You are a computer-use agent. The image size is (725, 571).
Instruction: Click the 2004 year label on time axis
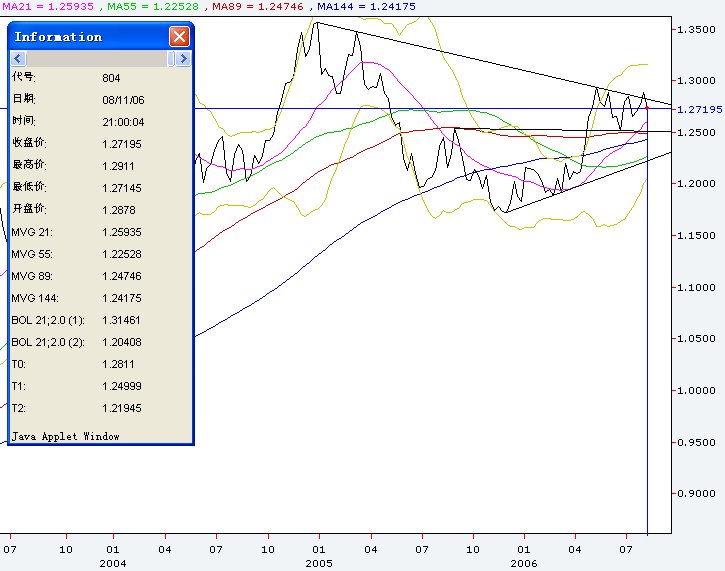coord(113,564)
